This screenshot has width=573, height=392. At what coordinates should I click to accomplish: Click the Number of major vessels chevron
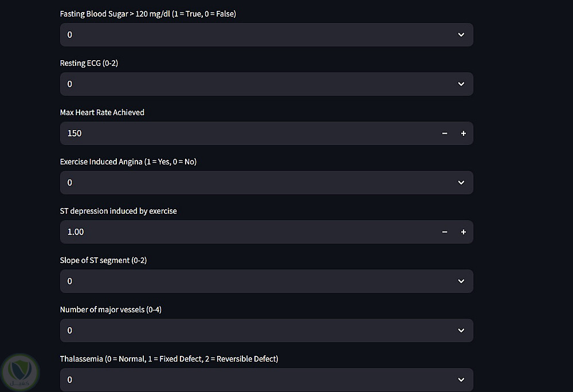tap(461, 331)
